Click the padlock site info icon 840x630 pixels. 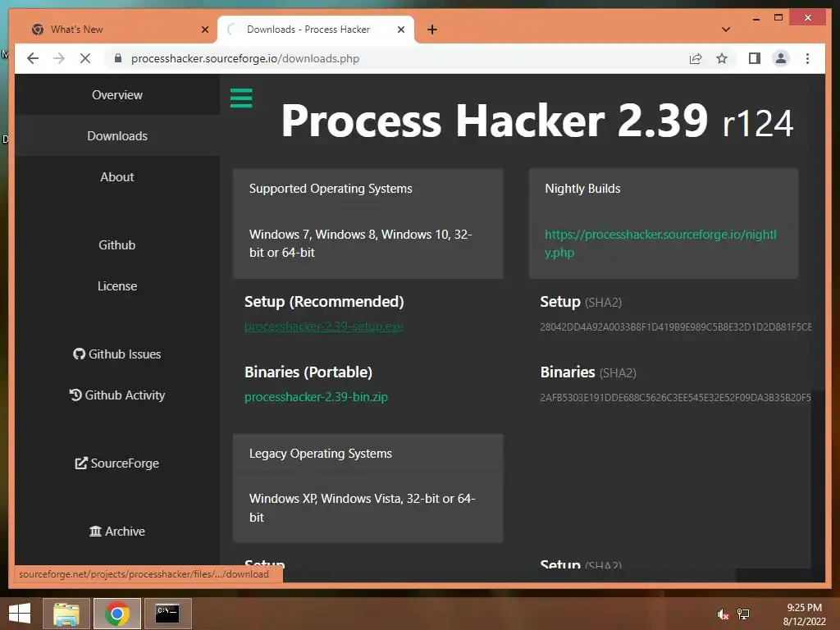tap(118, 58)
